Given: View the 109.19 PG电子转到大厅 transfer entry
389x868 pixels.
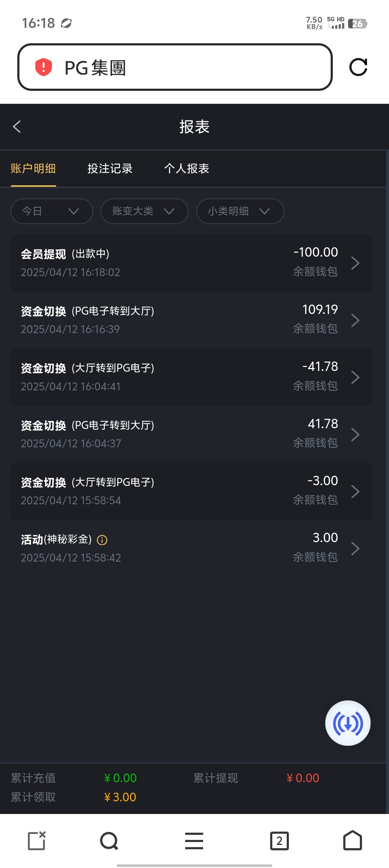Looking at the screenshot, I should pyautogui.click(x=191, y=320).
